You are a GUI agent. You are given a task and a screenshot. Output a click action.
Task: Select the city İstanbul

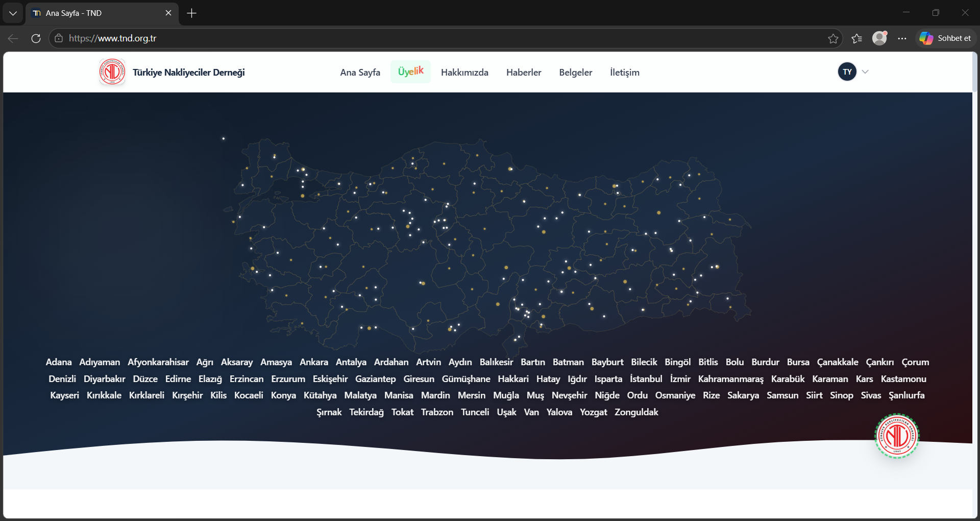pyautogui.click(x=646, y=379)
